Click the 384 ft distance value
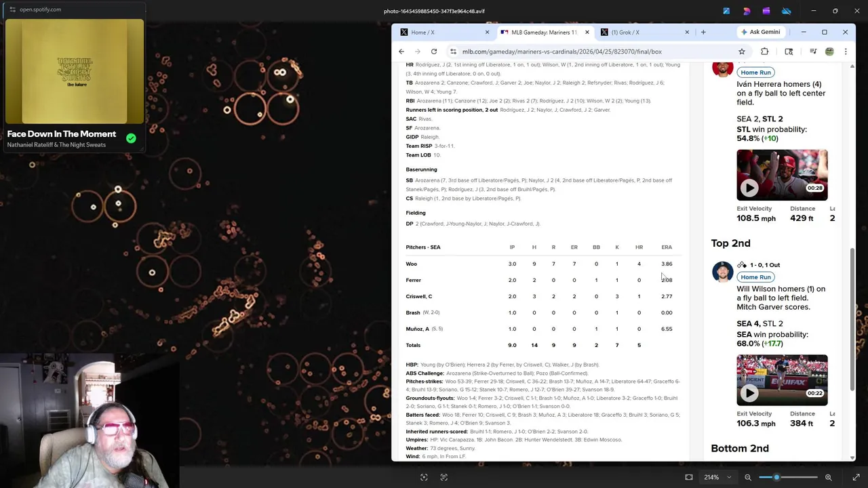 [802, 423]
